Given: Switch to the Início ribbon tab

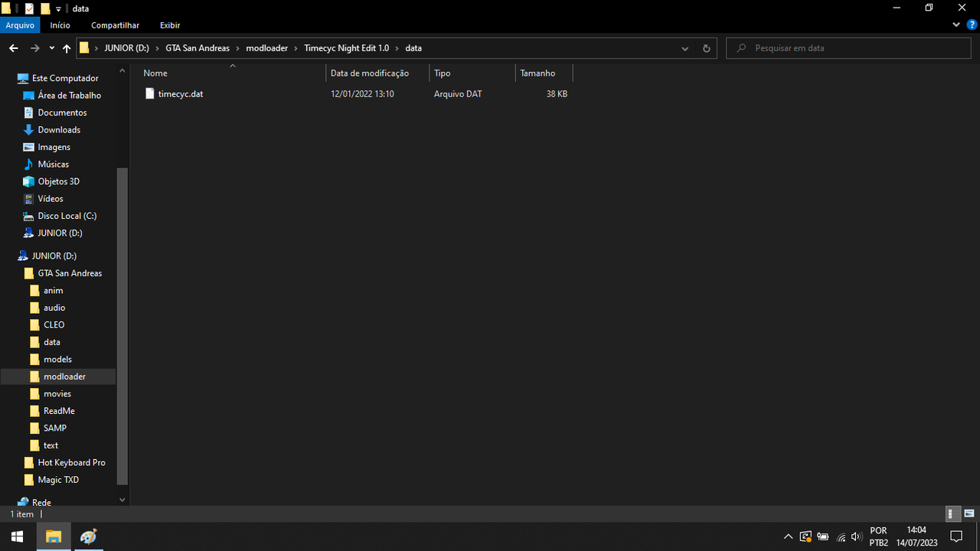Looking at the screenshot, I should click(x=60, y=25).
